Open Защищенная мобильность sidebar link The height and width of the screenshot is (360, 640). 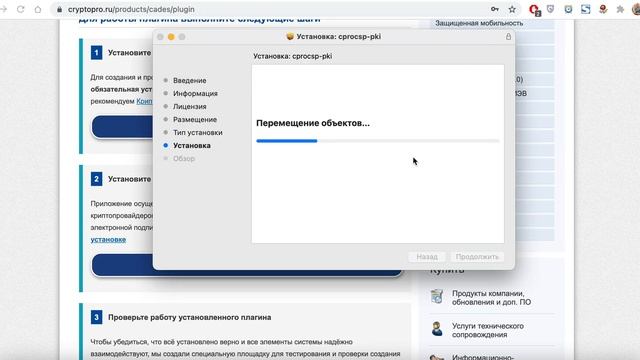pyautogui.click(x=479, y=23)
